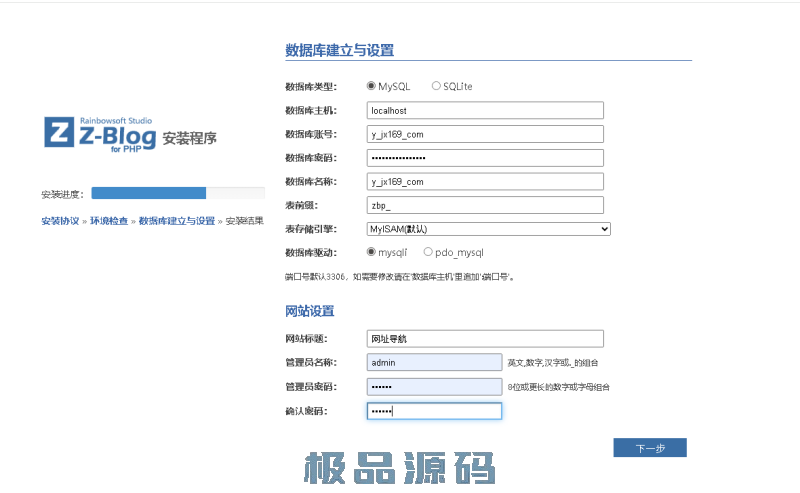Focus the database name input field
The image size is (800, 493).
pyautogui.click(x=485, y=181)
